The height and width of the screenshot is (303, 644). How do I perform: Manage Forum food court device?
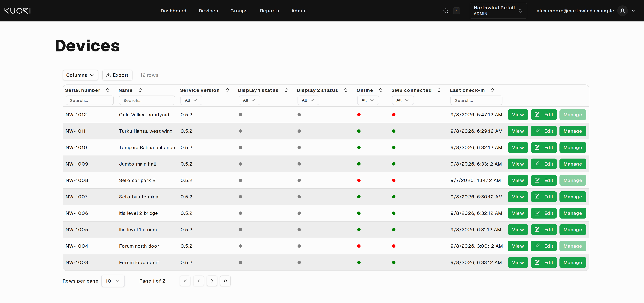[x=573, y=263]
